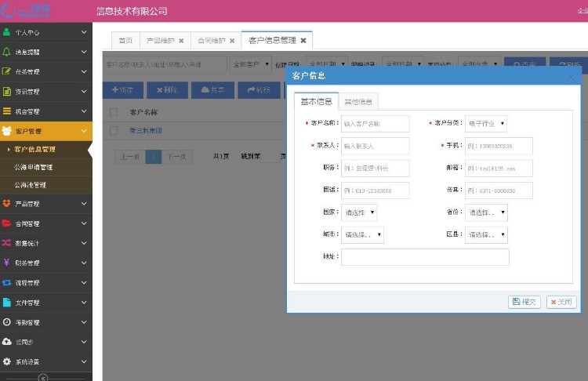Click the 个人中心 person icon in sidebar
The width and height of the screenshot is (588, 381).
coord(6,32)
